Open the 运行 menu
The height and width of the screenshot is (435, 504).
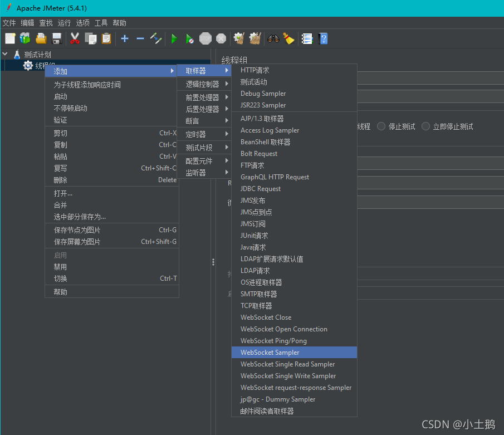64,23
